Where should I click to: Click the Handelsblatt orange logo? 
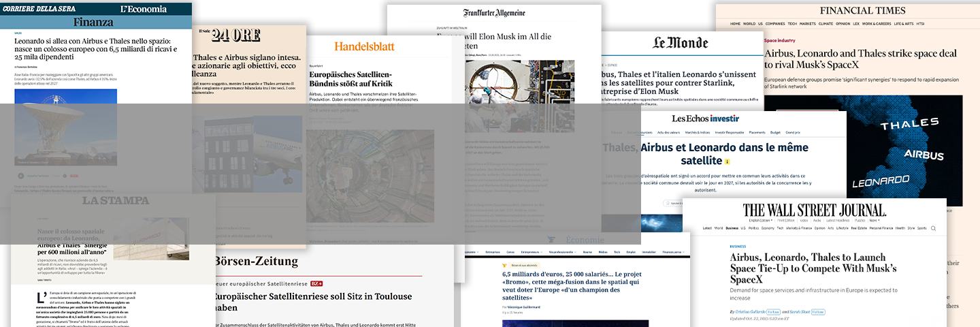tap(363, 46)
